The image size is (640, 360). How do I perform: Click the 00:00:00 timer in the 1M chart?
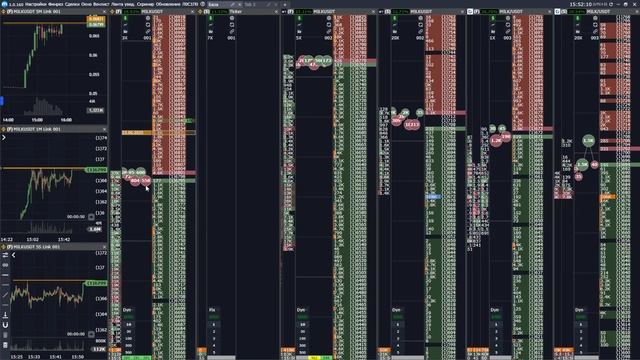(x=76, y=217)
